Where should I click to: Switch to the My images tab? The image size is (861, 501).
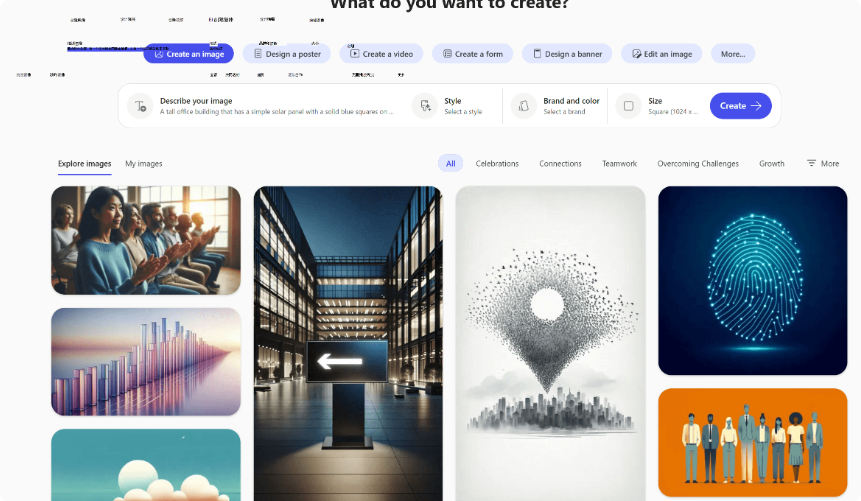click(143, 163)
